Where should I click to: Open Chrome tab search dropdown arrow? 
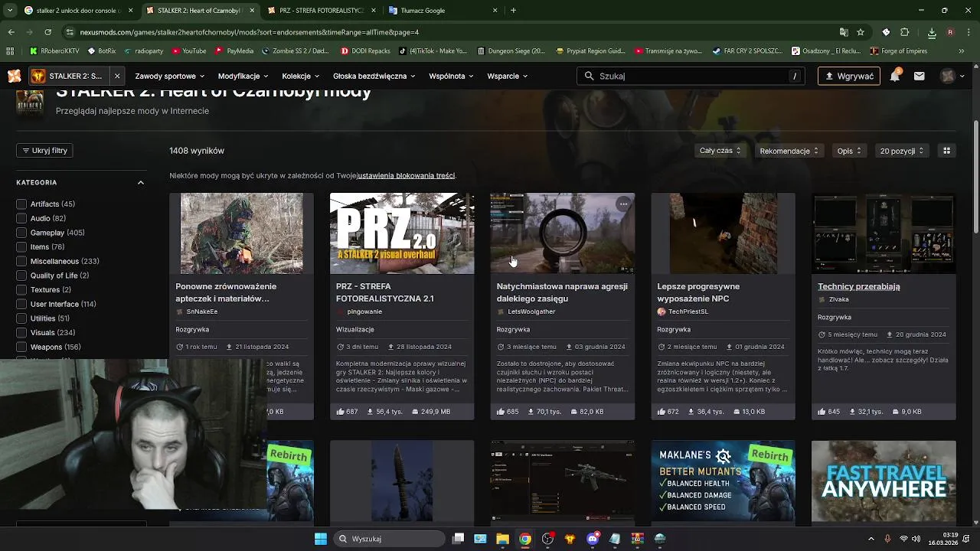(x=10, y=11)
